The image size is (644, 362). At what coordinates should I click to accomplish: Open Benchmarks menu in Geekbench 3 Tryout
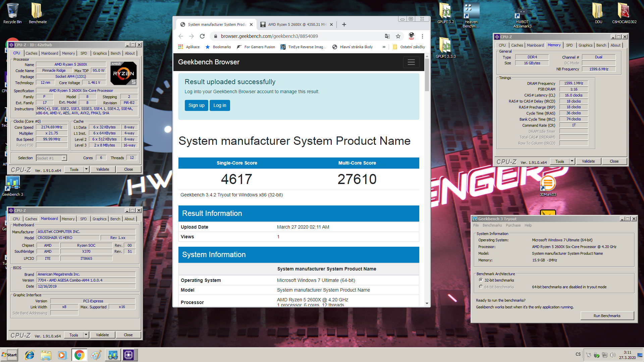click(492, 226)
